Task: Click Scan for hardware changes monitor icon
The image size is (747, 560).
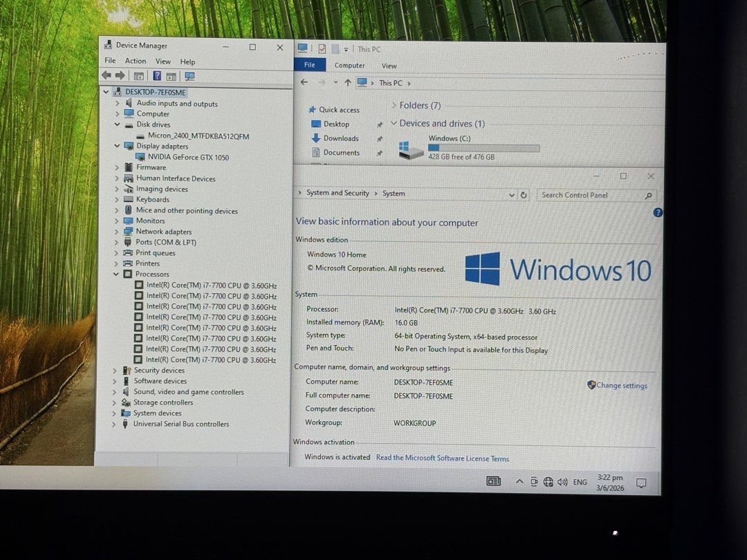Action: tap(190, 76)
